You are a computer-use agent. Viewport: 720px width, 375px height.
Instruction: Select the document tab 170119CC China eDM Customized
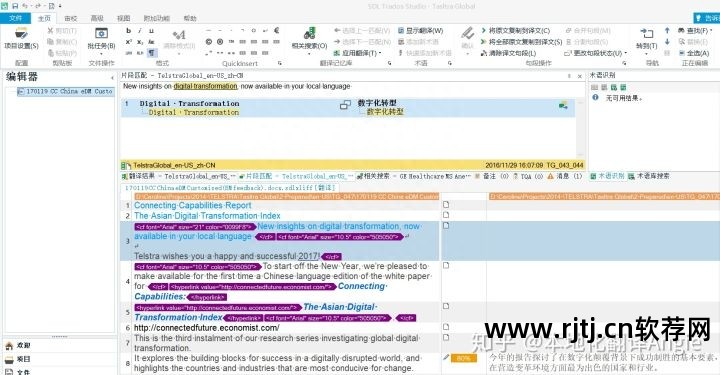230,188
